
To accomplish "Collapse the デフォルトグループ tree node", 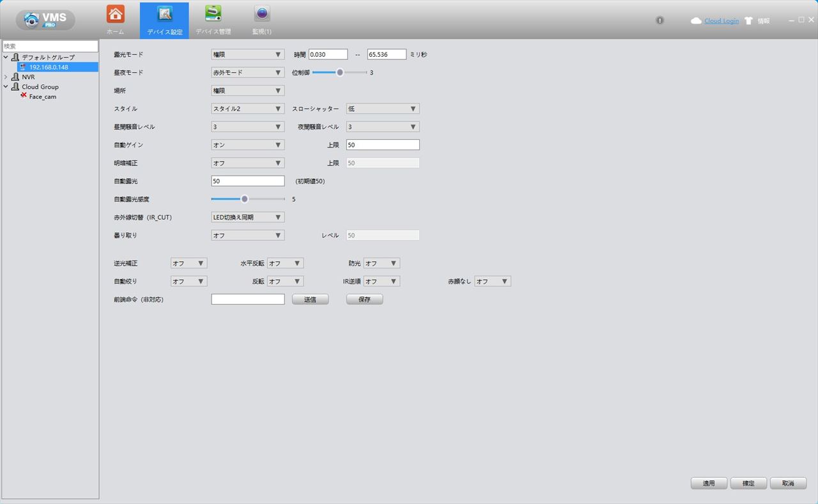I will pos(6,57).
